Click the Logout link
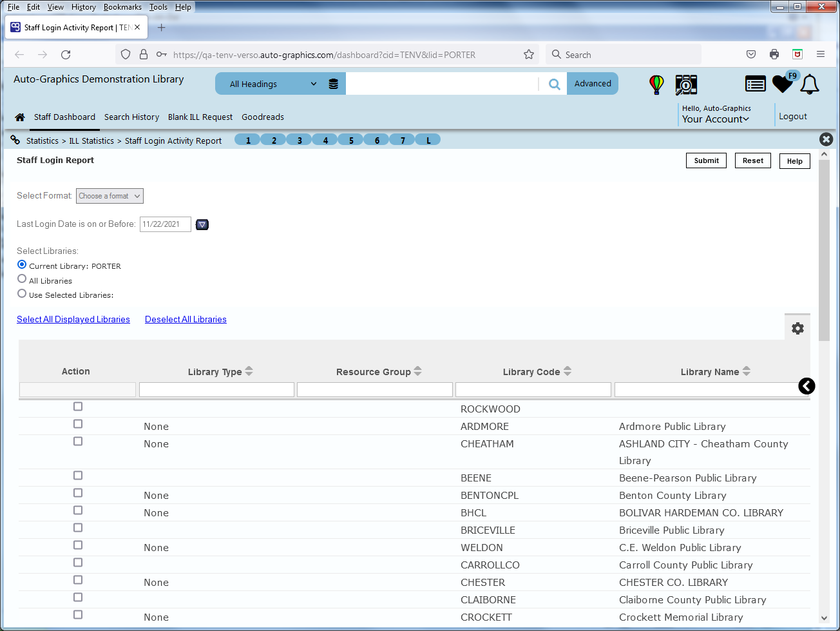The height and width of the screenshot is (631, 840). (793, 117)
